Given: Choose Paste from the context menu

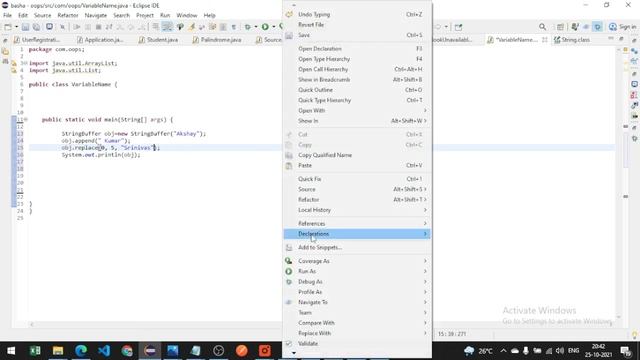Looking at the screenshot, I should tap(357, 165).
